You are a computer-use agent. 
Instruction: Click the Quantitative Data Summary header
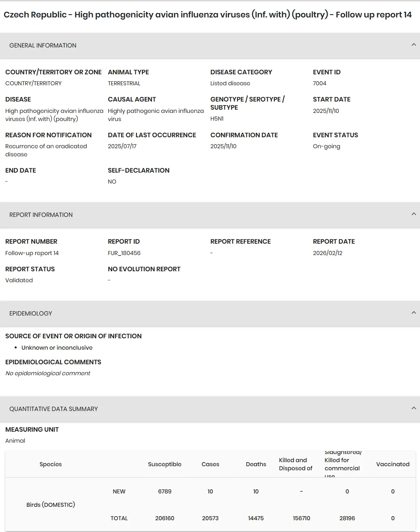(210, 409)
